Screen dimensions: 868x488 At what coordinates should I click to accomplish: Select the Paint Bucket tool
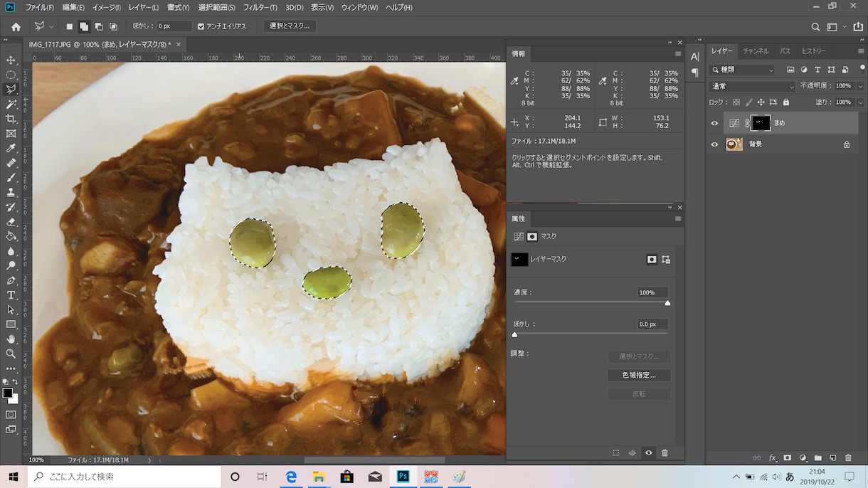(x=11, y=236)
